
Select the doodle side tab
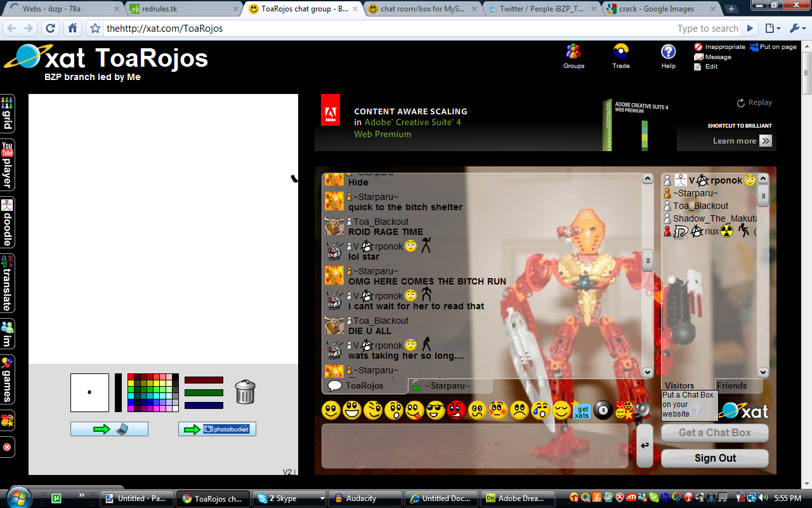click(x=8, y=222)
